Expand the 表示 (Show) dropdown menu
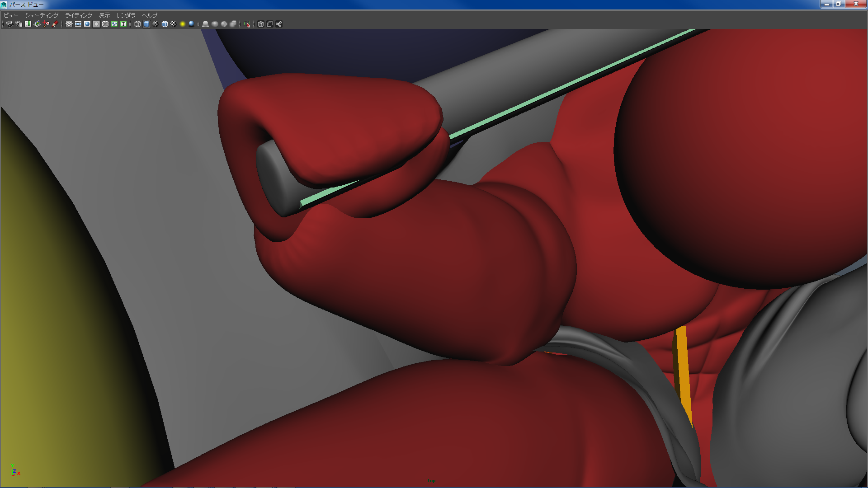868x488 pixels. click(x=104, y=15)
